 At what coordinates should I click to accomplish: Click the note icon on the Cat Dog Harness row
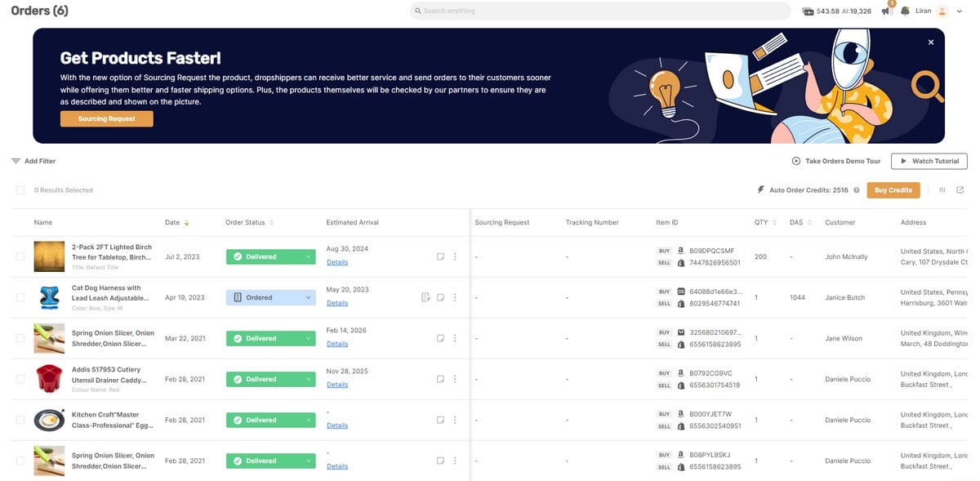[440, 296]
